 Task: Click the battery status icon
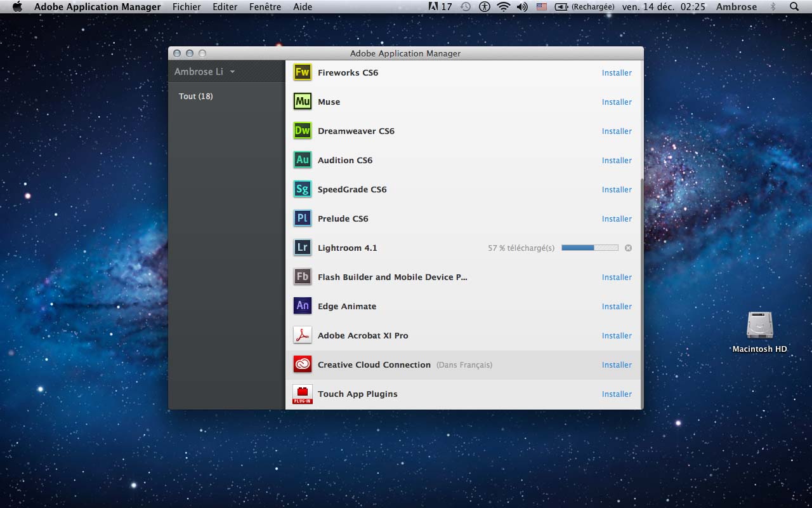point(561,7)
